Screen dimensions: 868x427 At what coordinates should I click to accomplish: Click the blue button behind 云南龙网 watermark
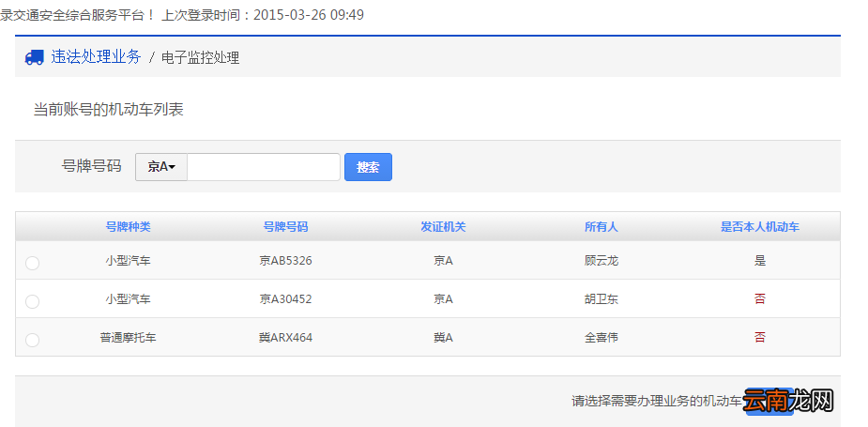coord(769,401)
